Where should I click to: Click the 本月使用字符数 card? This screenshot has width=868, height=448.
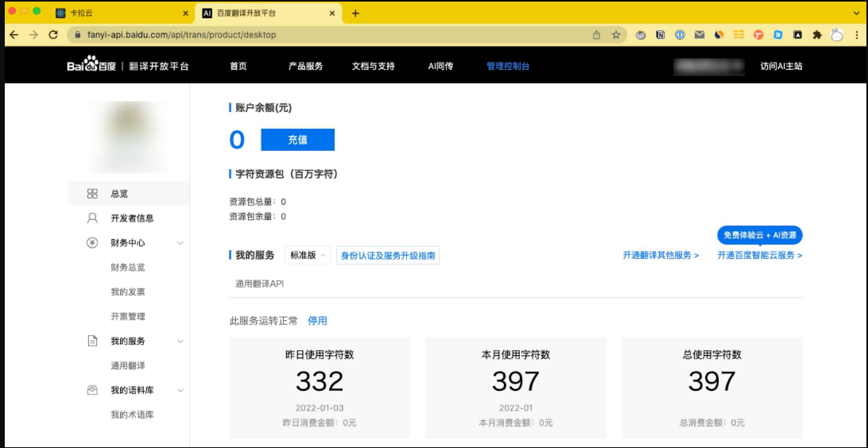pos(516,388)
